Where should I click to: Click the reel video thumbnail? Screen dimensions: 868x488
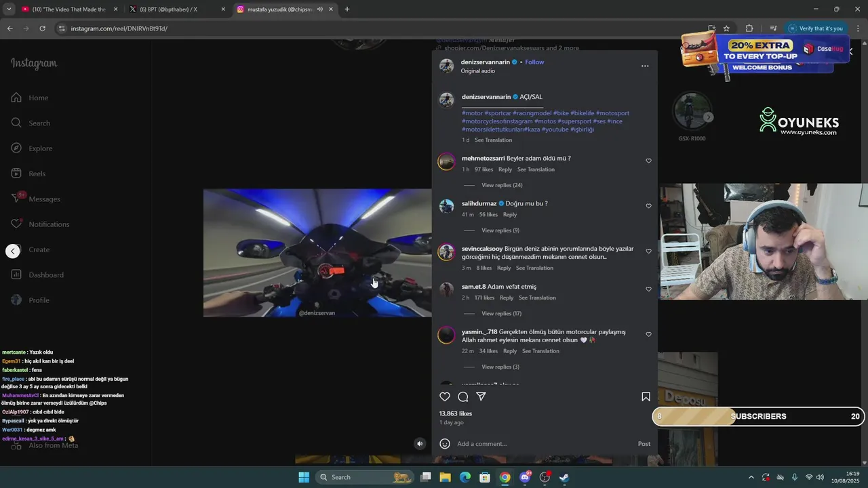click(317, 253)
